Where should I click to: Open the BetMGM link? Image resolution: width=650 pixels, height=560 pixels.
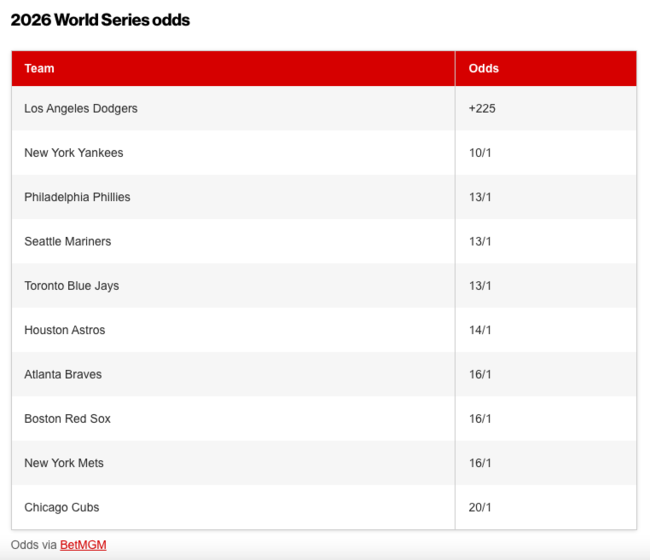(83, 545)
